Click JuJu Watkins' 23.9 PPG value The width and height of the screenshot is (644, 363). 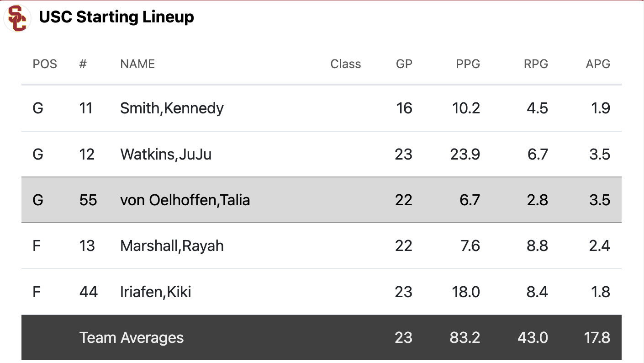[x=465, y=155]
